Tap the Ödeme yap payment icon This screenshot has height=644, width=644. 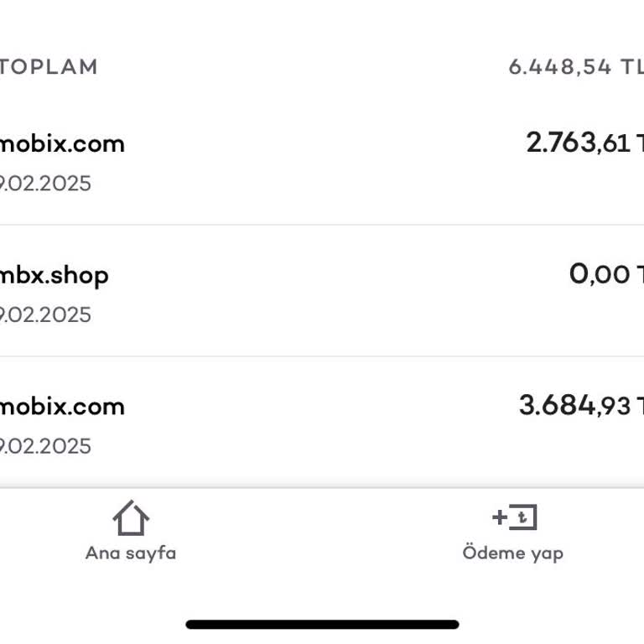514,517
